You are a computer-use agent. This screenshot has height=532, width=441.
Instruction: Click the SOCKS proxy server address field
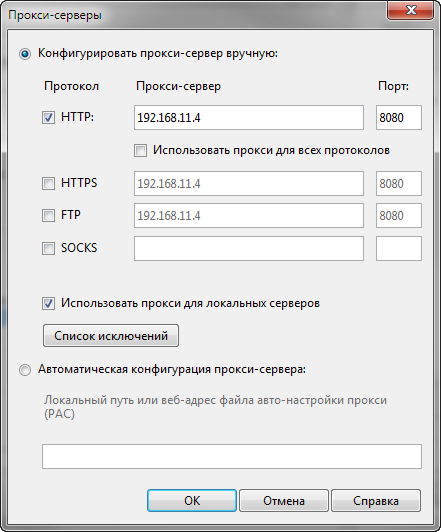249,248
